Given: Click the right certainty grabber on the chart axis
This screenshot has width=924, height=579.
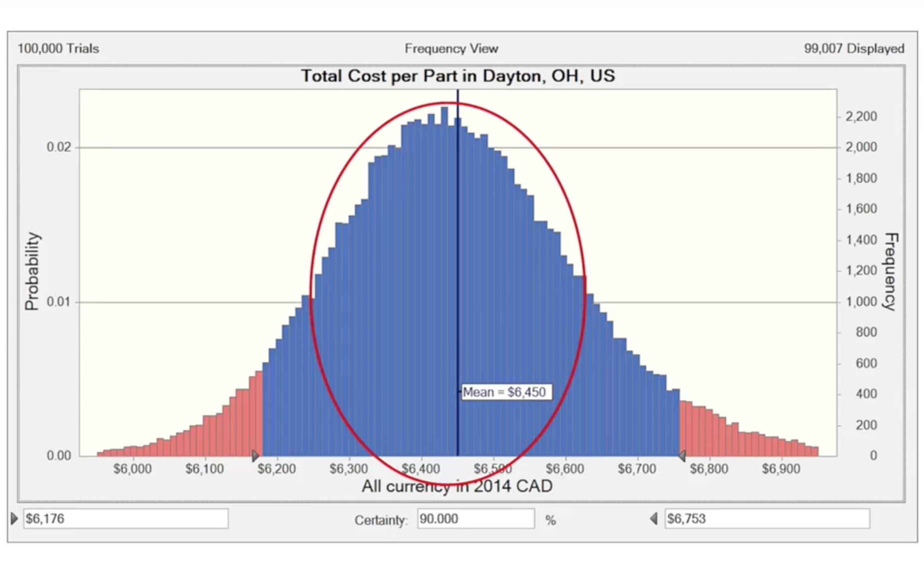Looking at the screenshot, I should coord(681,455).
